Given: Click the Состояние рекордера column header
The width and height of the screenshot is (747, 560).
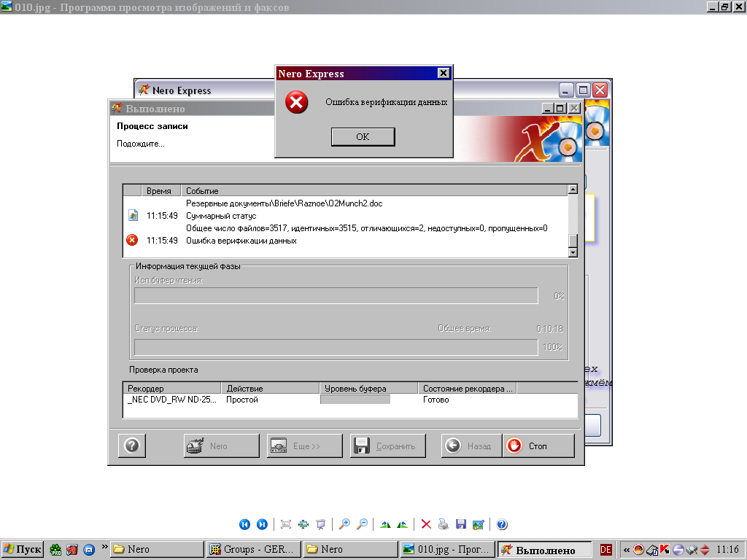Looking at the screenshot, I should click(467, 388).
